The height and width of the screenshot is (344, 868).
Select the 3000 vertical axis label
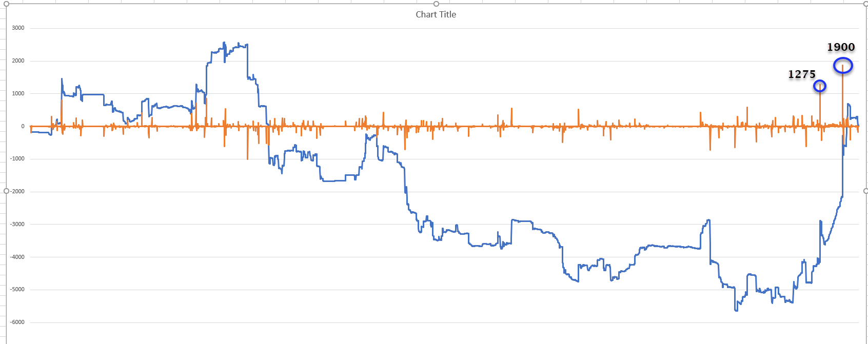point(18,28)
